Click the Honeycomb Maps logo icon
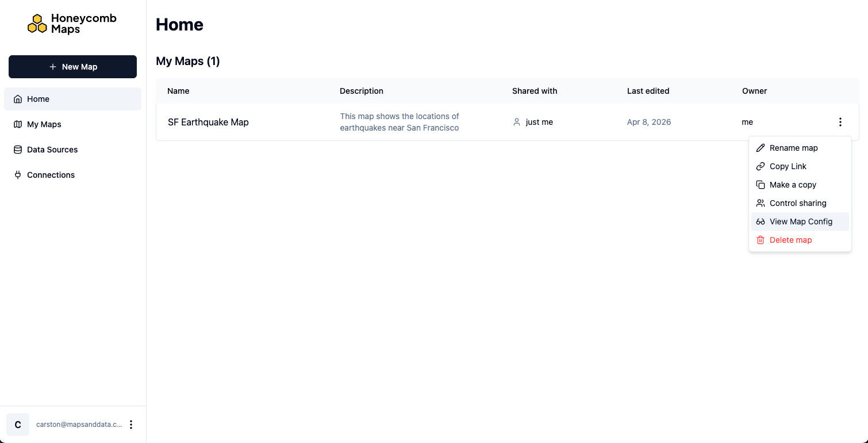The width and height of the screenshot is (868, 443). tap(38, 23)
